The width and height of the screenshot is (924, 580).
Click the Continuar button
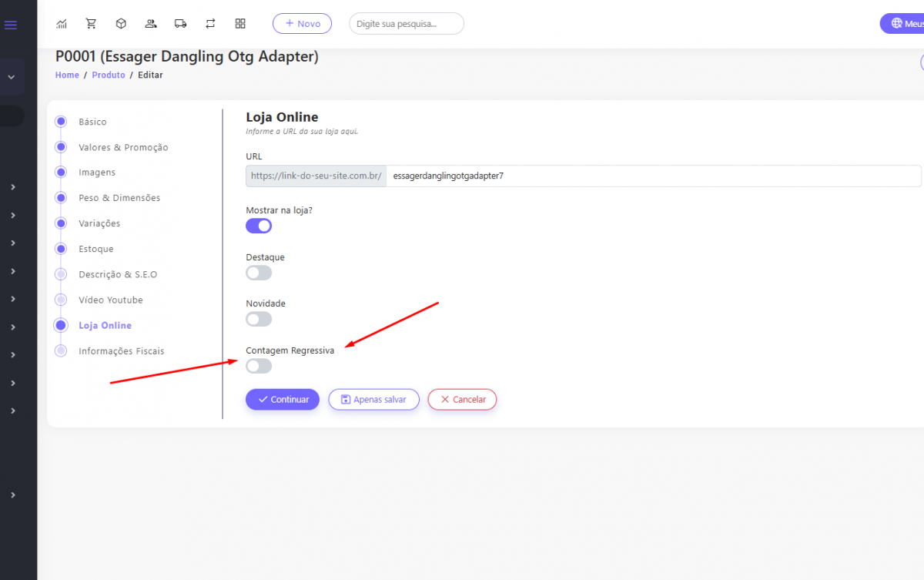click(x=282, y=400)
